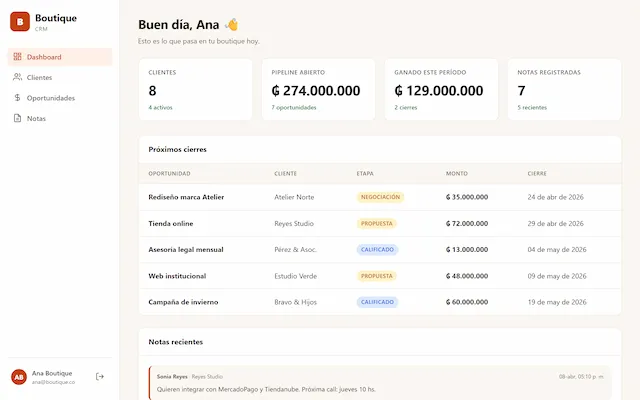The height and width of the screenshot is (400, 640).
Task: Click the Oportunidad column header
Action: (x=169, y=173)
